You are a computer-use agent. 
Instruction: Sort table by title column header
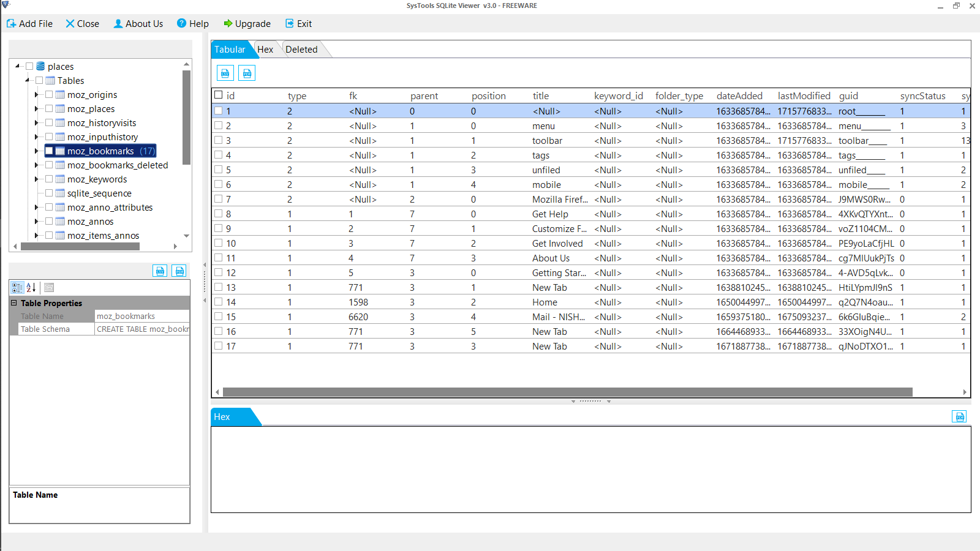click(541, 96)
